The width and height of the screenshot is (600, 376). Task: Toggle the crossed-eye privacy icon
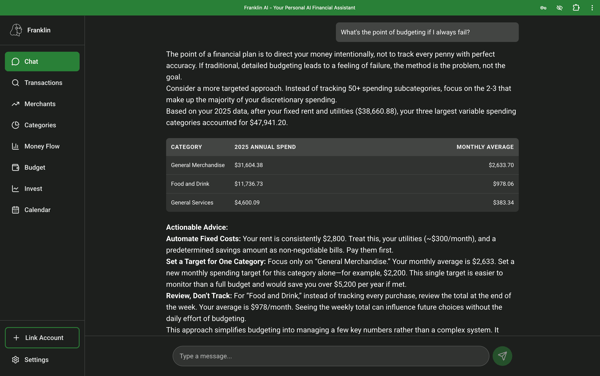click(x=559, y=8)
